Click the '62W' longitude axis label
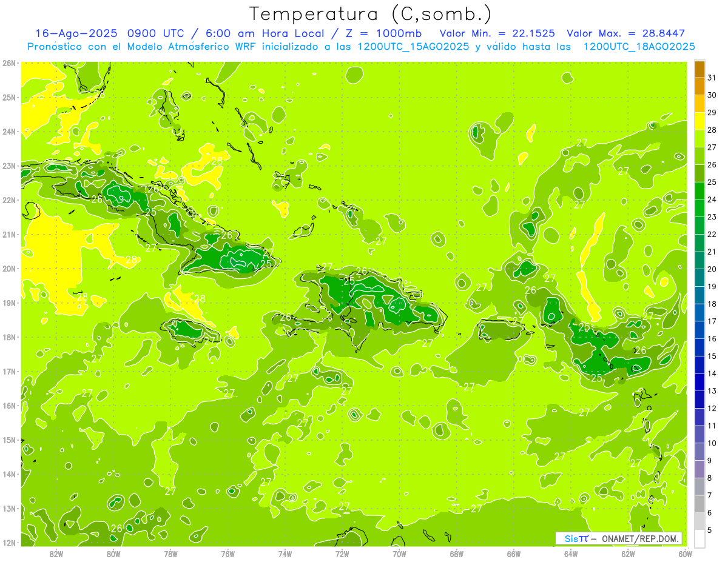Image resolution: width=728 pixels, height=562 pixels. click(627, 554)
